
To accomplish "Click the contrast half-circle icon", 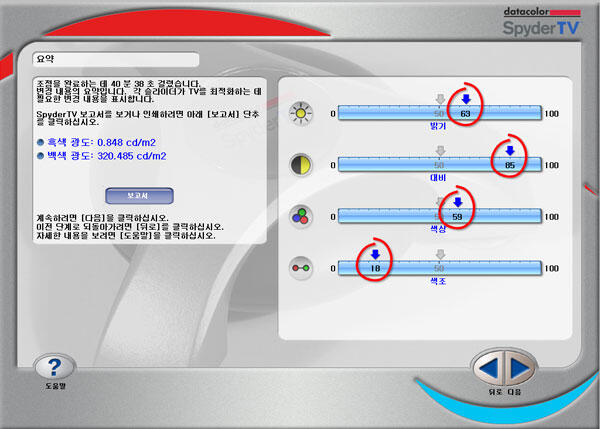I will click(301, 165).
